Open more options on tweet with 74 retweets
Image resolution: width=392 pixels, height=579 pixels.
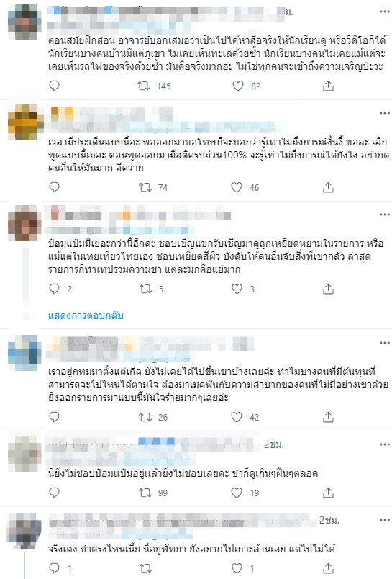coord(384,113)
